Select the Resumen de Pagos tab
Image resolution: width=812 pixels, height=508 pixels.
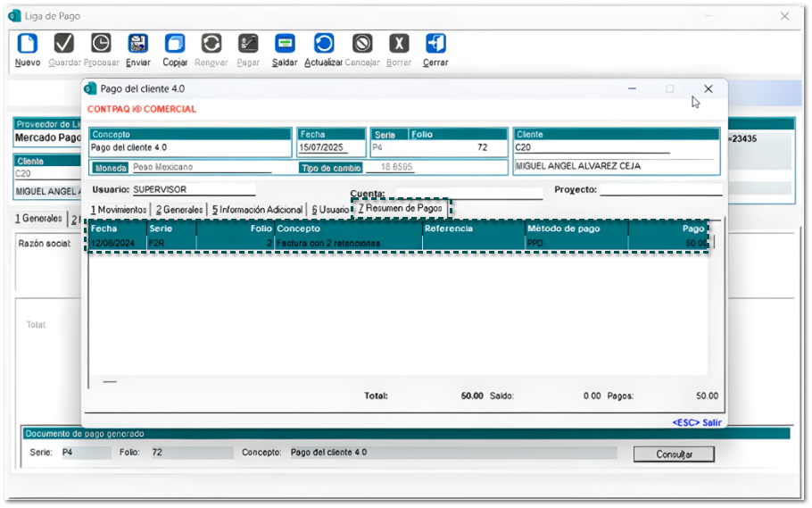(x=401, y=208)
